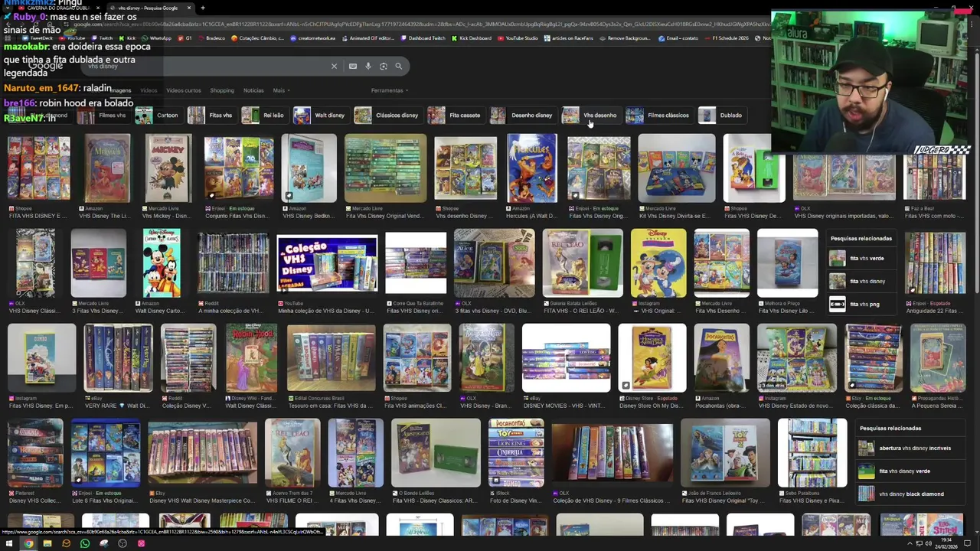The width and height of the screenshot is (980, 551).
Task: Open related search fita vhs png
Action: pos(861,305)
